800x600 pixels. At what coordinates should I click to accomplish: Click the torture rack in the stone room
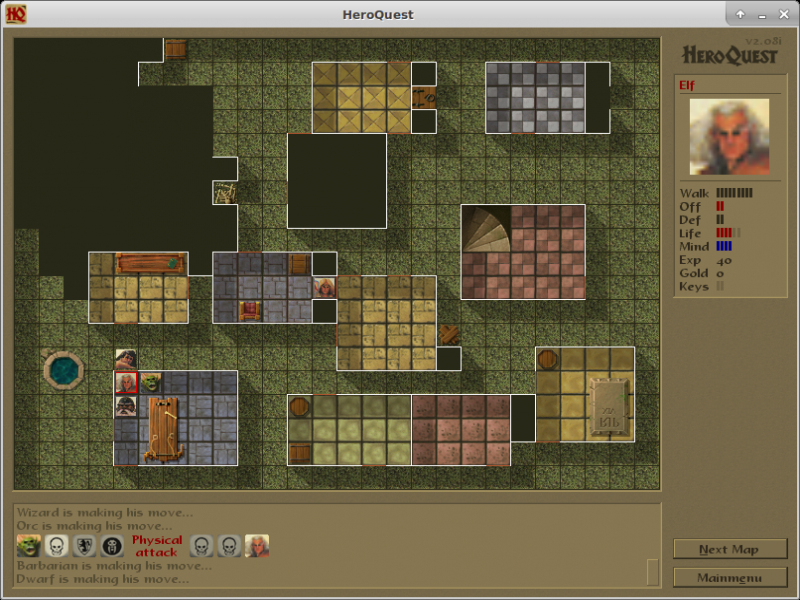point(162,429)
